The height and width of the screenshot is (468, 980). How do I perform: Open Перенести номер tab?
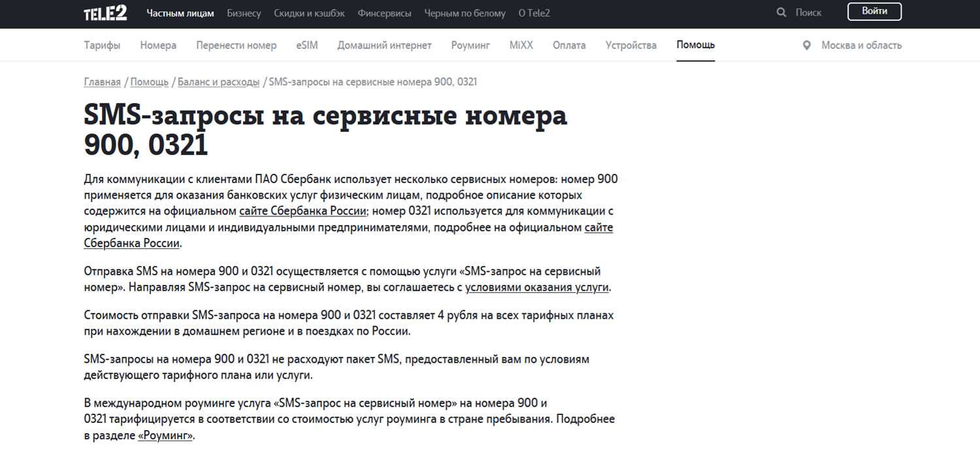pos(237,45)
